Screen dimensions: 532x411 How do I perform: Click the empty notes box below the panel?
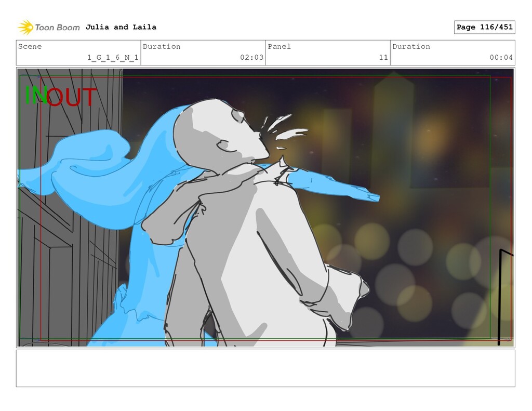(265, 368)
